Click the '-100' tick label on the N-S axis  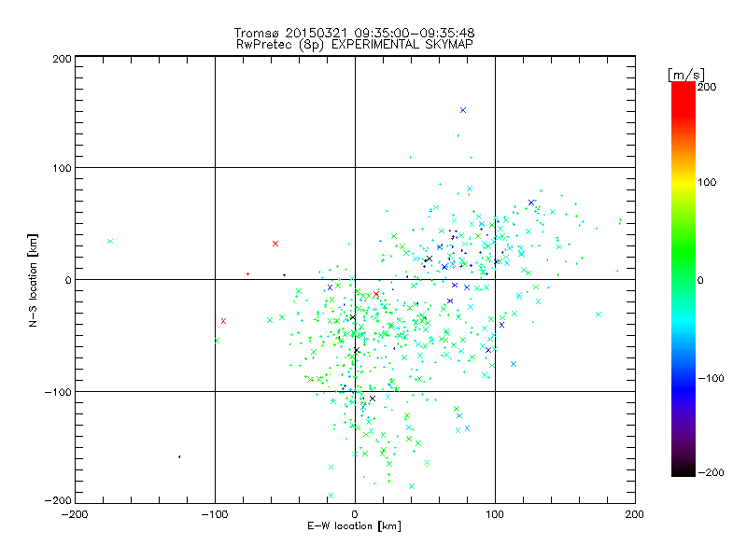58,392
